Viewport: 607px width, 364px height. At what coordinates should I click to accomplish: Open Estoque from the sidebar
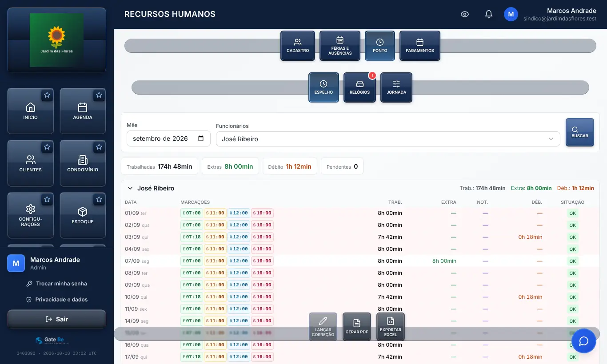click(x=83, y=215)
